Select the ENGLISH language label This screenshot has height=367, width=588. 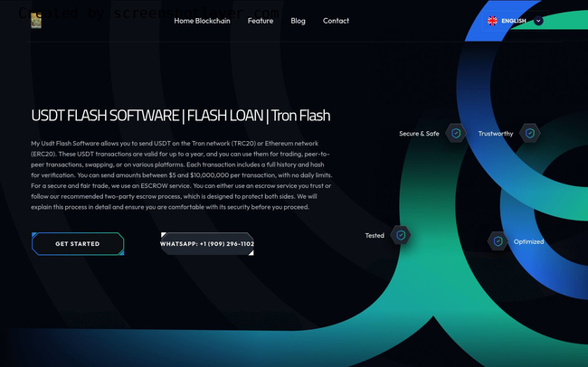coord(514,21)
